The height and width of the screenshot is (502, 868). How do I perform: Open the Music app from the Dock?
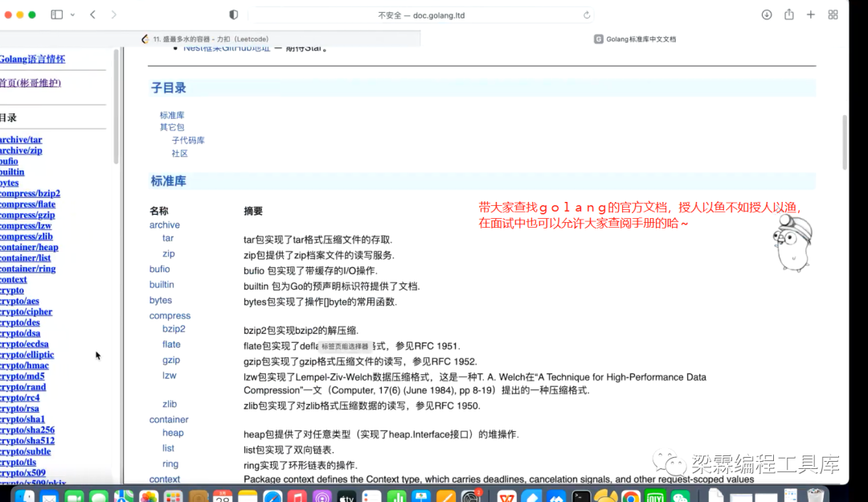297,496
